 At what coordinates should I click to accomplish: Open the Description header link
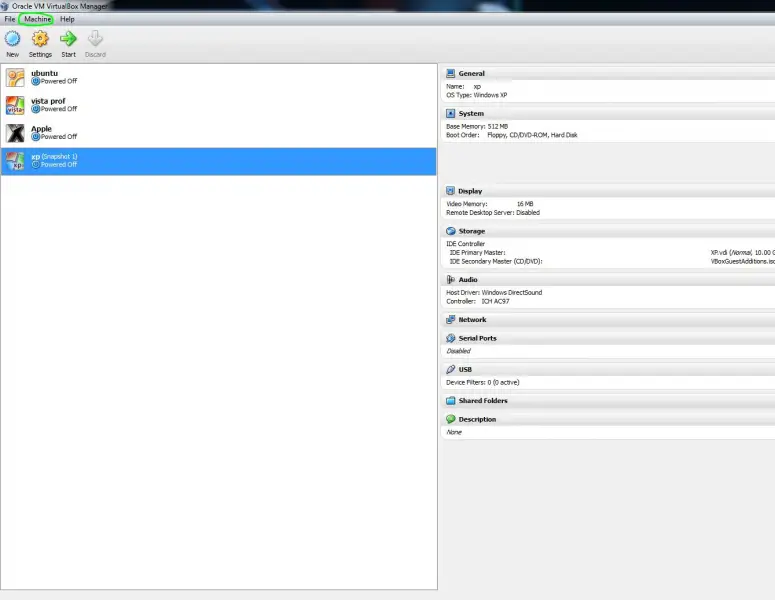coord(477,419)
